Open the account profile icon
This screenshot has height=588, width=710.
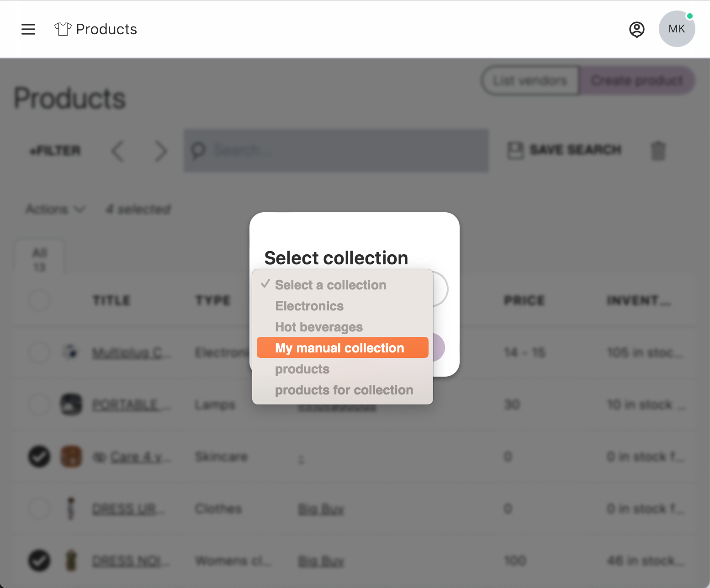point(637,29)
